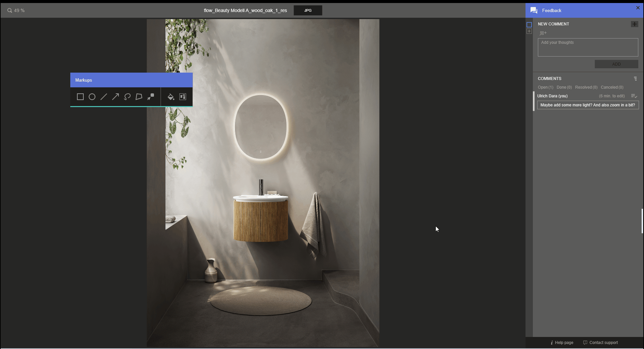The height and width of the screenshot is (349, 644).
Task: Click the Feedback panel scrollbar thumb
Action: [642, 221]
